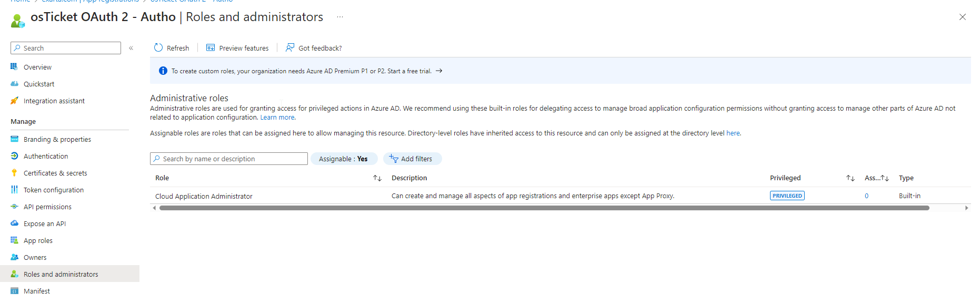Toggle the Assignable: Yes filter pill

[344, 159]
